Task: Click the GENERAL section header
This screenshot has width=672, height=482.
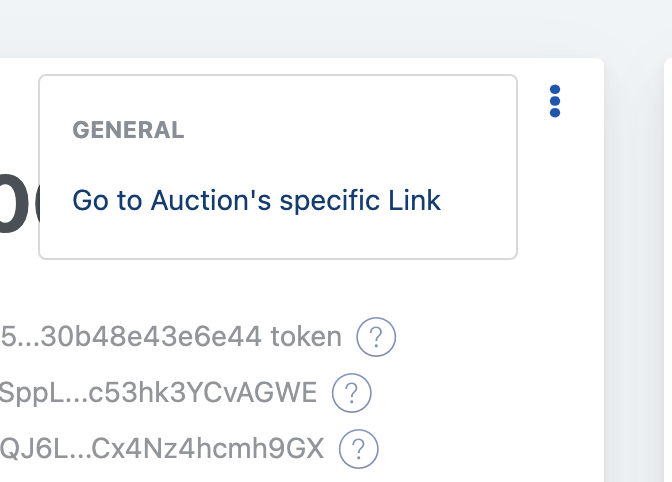Action: 128,130
